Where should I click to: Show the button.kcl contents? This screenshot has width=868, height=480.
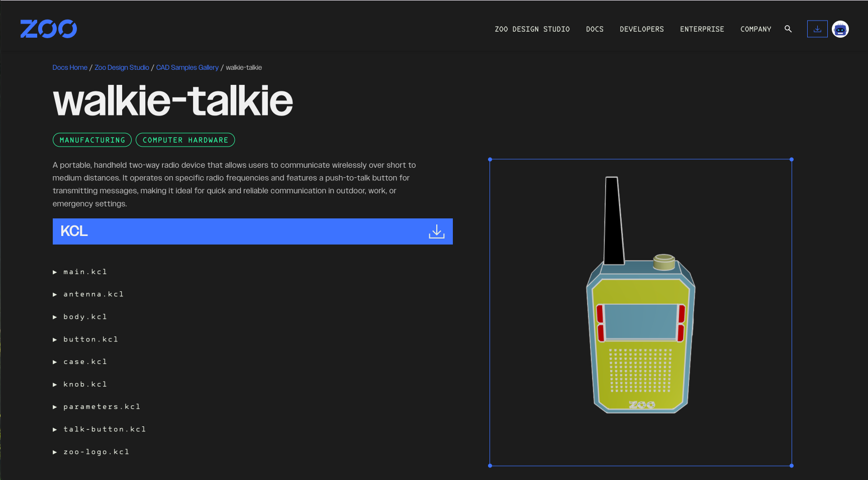point(90,339)
